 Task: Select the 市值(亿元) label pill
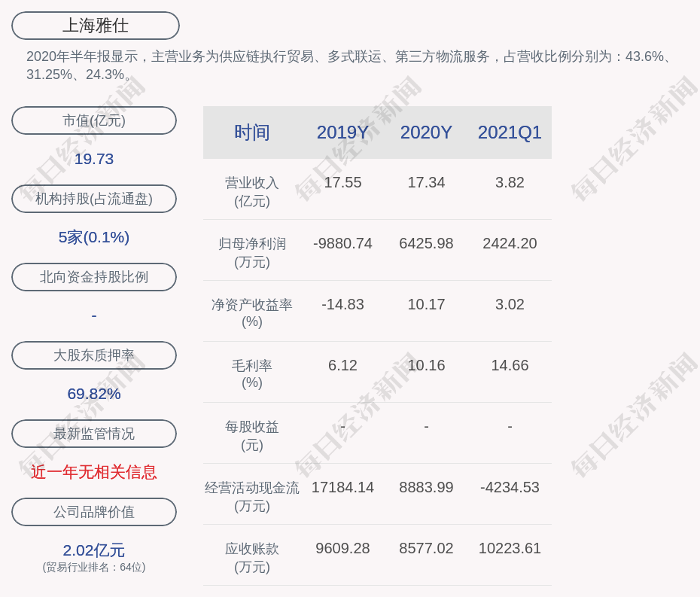click(x=94, y=120)
